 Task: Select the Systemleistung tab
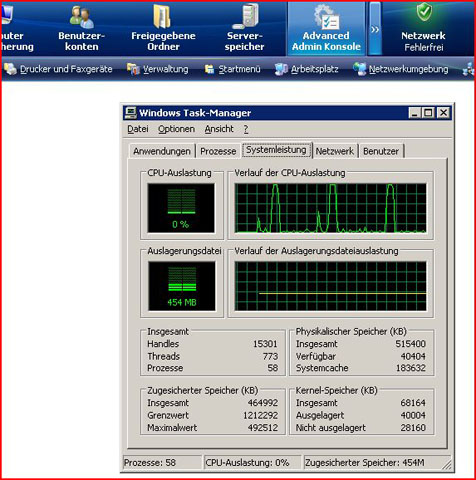pos(276,150)
